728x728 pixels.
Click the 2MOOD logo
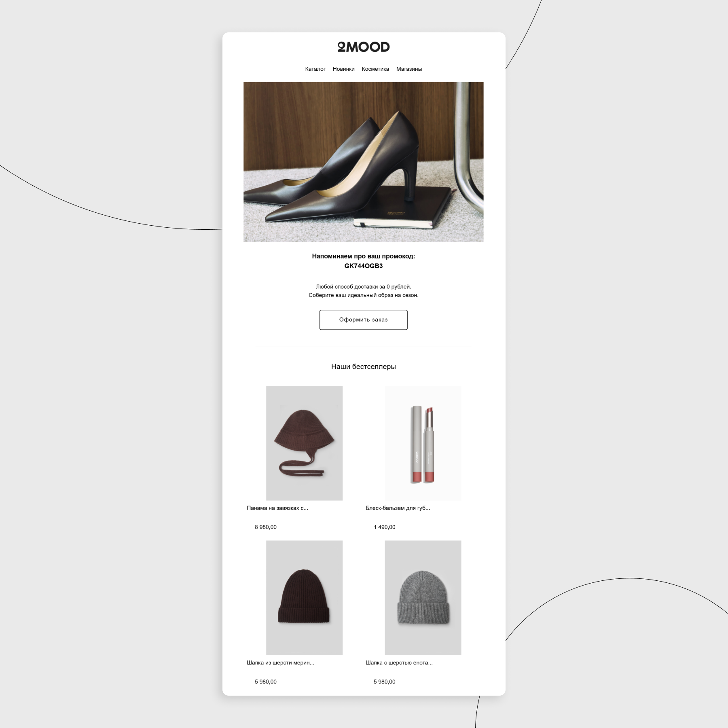[364, 47]
